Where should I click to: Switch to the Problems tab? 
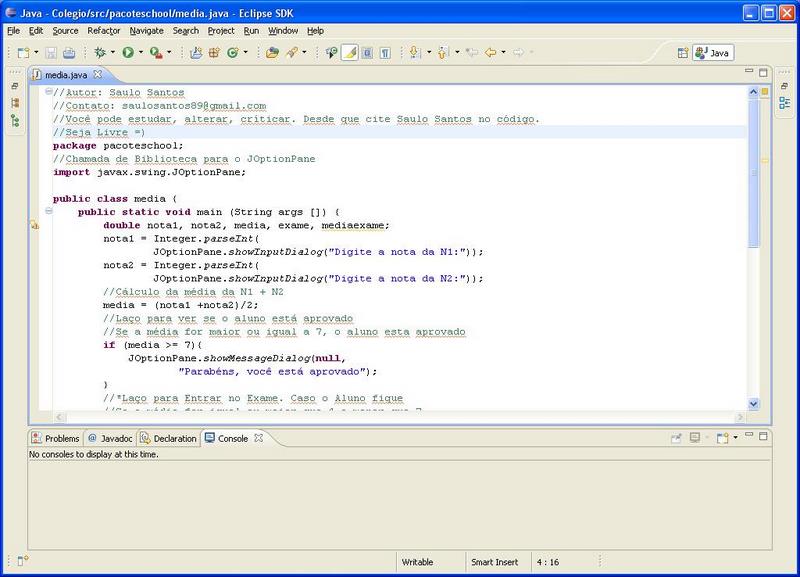pyautogui.click(x=56, y=438)
